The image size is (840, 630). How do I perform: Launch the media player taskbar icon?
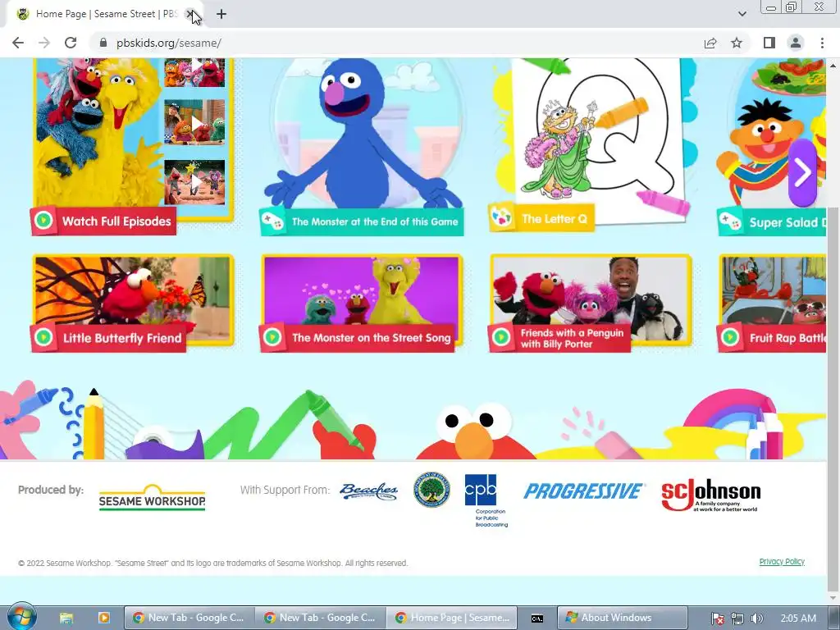coord(103,618)
